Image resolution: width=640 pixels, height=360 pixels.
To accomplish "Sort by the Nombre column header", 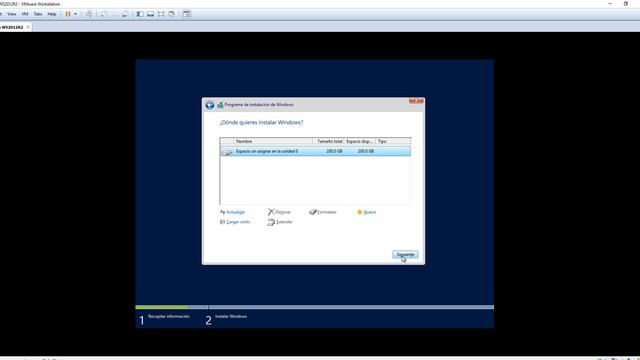I will click(273, 141).
